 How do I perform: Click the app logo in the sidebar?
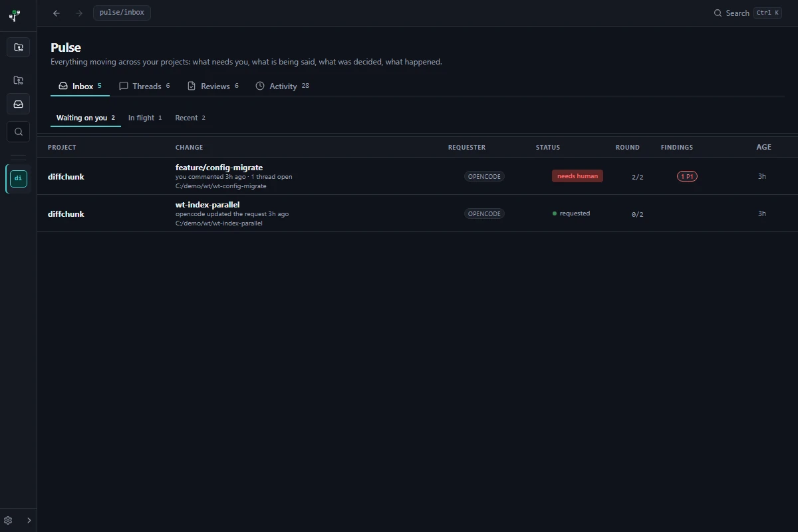(x=14, y=15)
